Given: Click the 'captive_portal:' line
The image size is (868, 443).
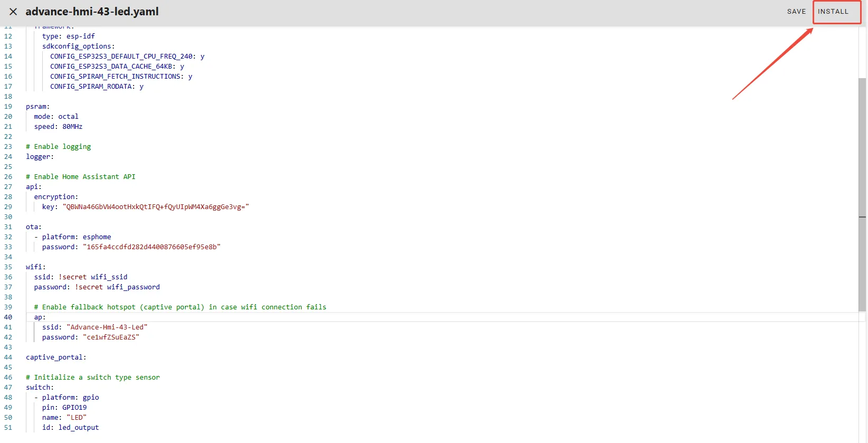Looking at the screenshot, I should (x=56, y=357).
